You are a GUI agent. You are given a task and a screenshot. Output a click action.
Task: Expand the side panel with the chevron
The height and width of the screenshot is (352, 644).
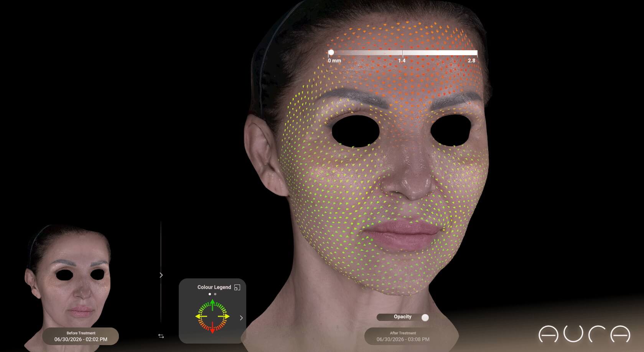click(161, 275)
